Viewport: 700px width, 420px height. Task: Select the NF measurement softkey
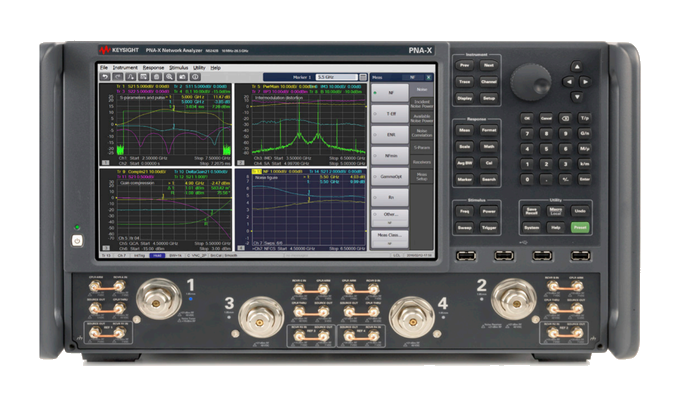point(390,93)
